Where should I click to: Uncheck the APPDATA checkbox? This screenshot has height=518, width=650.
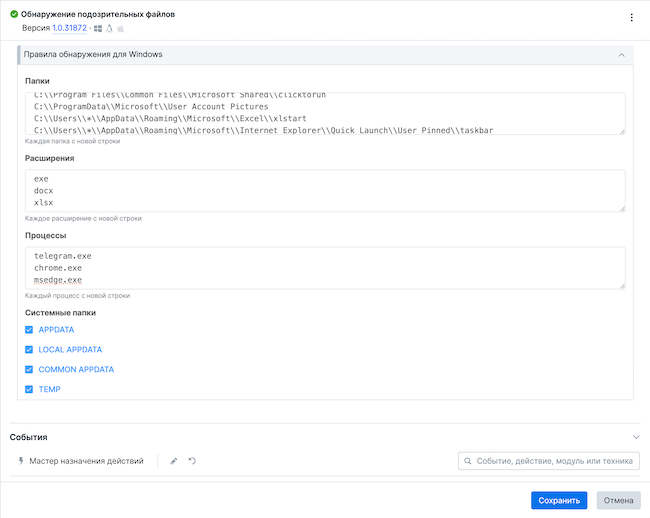[x=30, y=330]
